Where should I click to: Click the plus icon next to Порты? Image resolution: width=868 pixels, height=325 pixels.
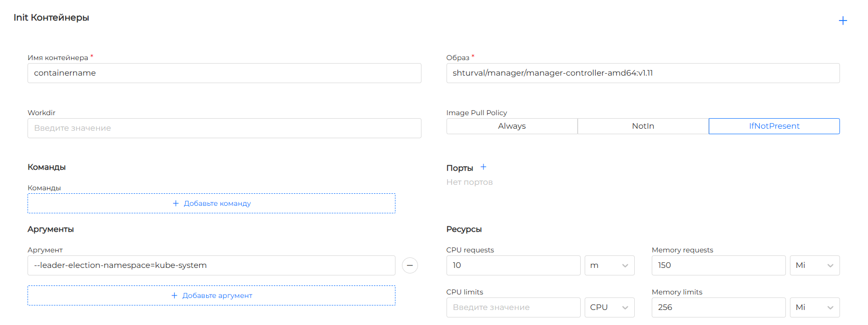[483, 167]
